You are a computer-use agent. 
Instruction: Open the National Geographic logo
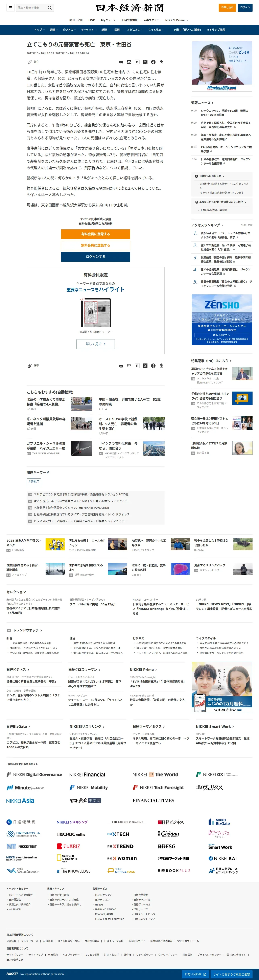tap(67, 859)
